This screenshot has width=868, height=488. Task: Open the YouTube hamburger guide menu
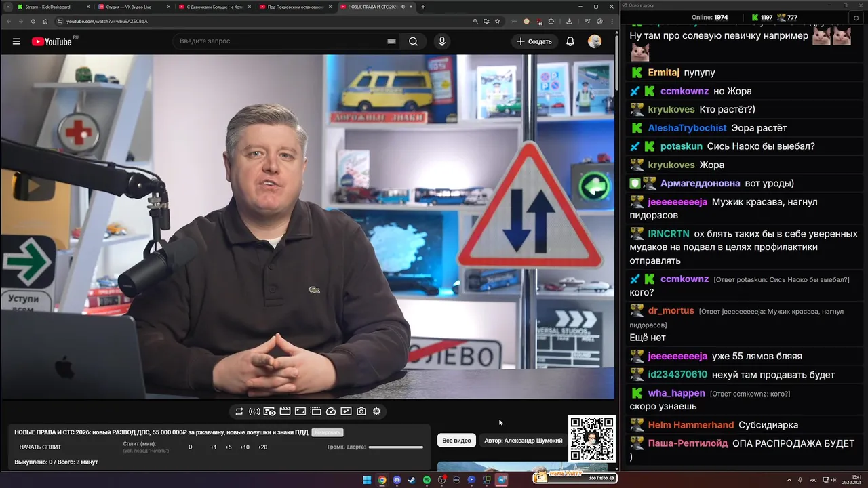tap(16, 41)
